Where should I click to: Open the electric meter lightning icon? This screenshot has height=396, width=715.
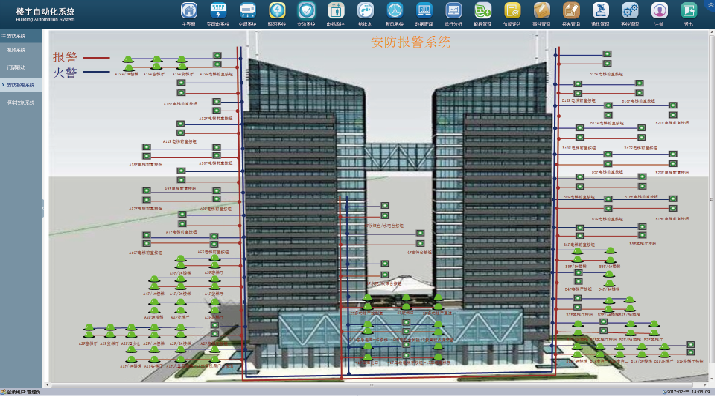218,10
